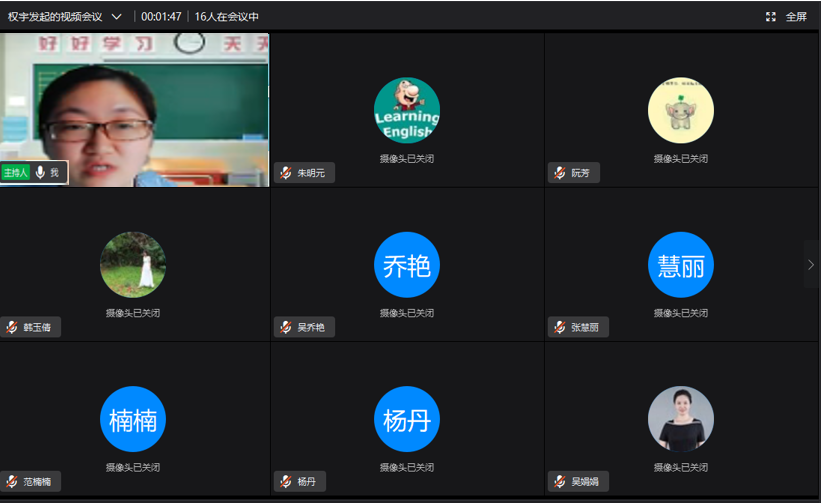Click the blue 乔艳 avatar circle
This screenshot has height=504, width=823.
pos(407,265)
